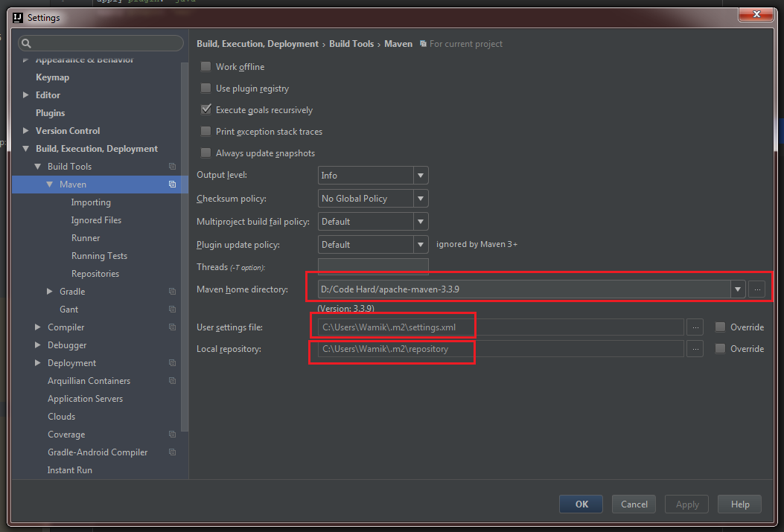
Task: Collapse the Build Tools node
Action: tap(38, 167)
